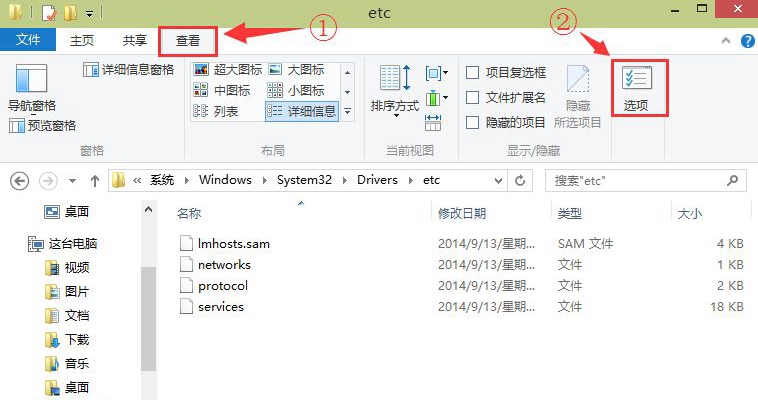Open the Options (选项) button

tap(636, 89)
